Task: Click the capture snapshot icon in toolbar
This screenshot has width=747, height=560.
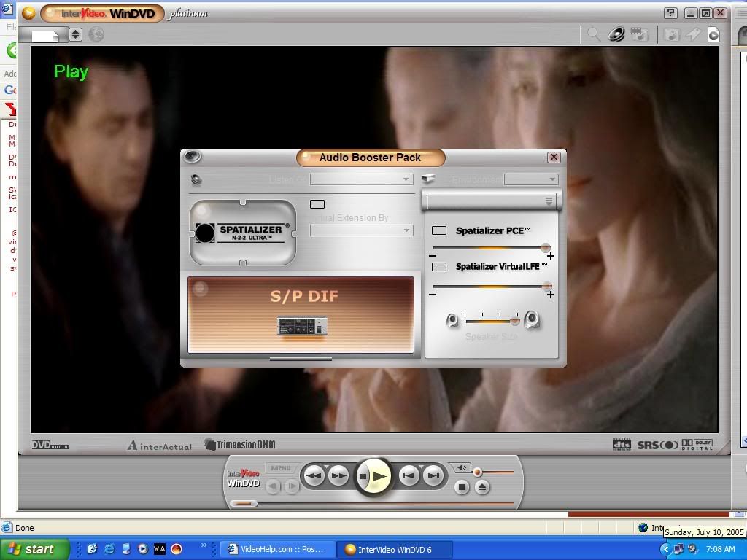Action: click(671, 34)
